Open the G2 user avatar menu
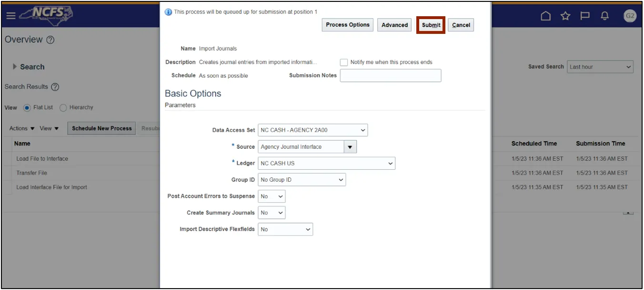 (630, 16)
